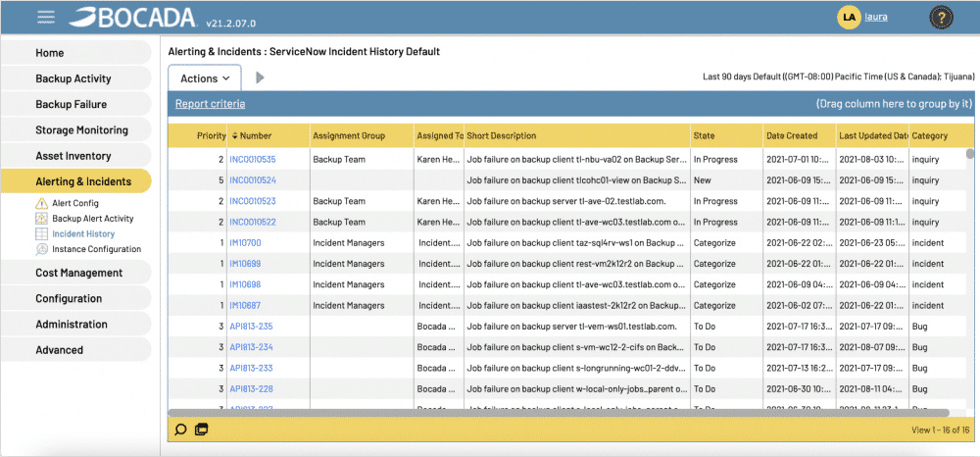Open incident INC0010524
This screenshot has width=980, height=457.
[253, 180]
